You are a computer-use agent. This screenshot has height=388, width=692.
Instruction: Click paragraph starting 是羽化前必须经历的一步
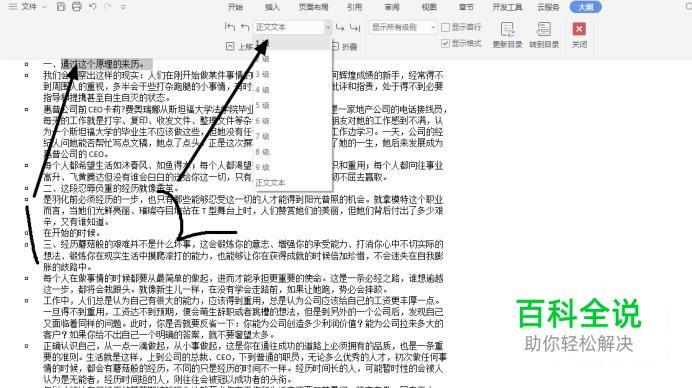243,211
